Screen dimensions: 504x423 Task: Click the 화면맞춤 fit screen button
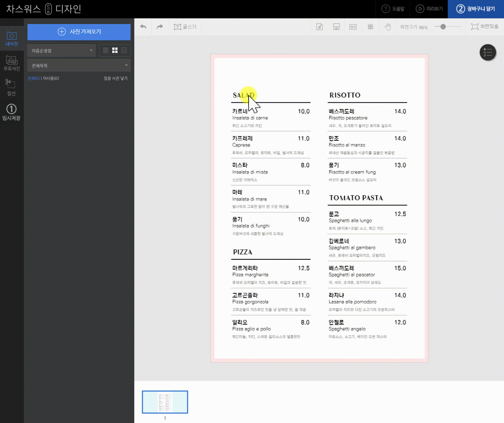point(484,27)
